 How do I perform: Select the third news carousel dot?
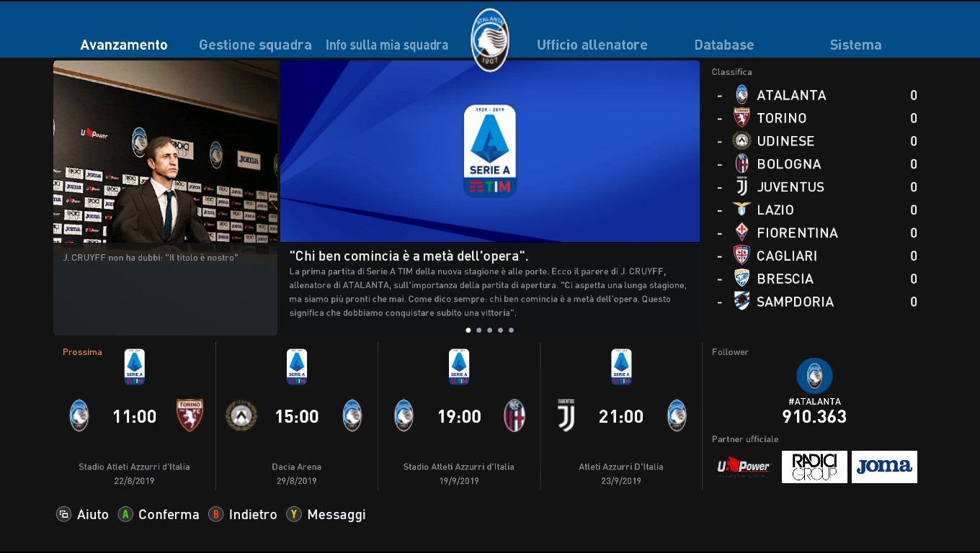(x=490, y=330)
